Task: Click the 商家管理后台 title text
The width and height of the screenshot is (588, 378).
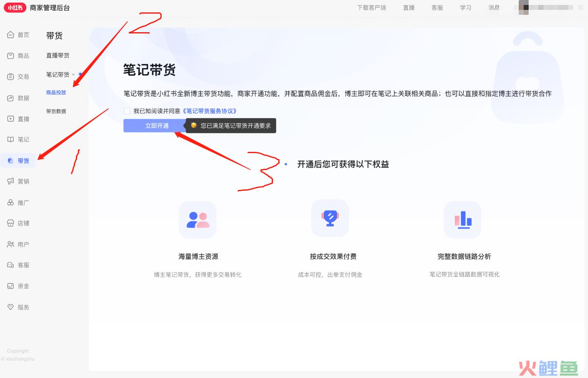Action: coord(50,7)
